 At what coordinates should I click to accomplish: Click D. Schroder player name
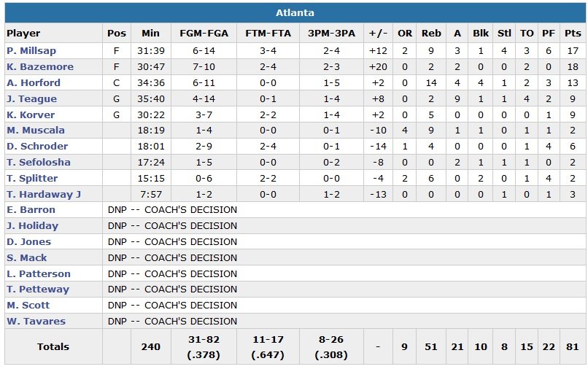35,147
